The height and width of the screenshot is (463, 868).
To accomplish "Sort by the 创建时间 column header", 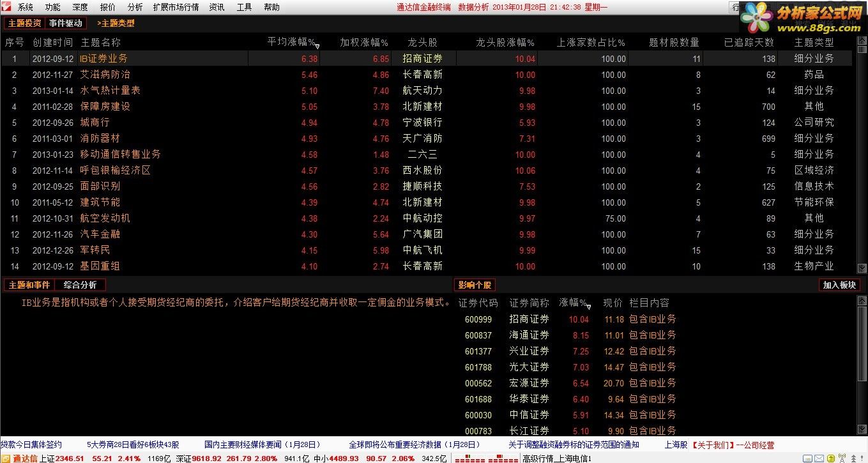I will point(52,42).
